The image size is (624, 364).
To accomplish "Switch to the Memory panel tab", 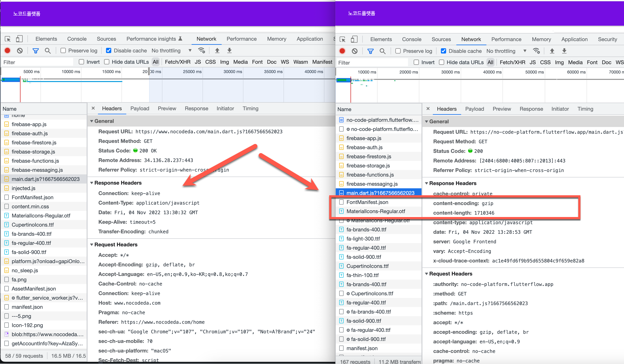I will [277, 39].
